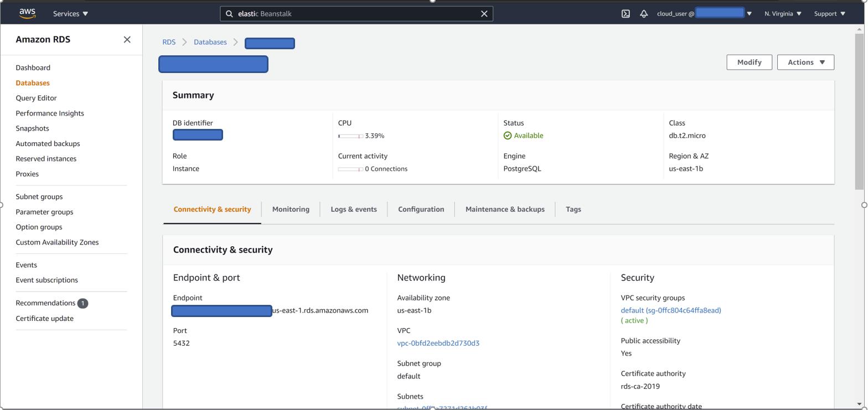
Task: Select the engine value PostgreSQL
Action: click(x=522, y=169)
